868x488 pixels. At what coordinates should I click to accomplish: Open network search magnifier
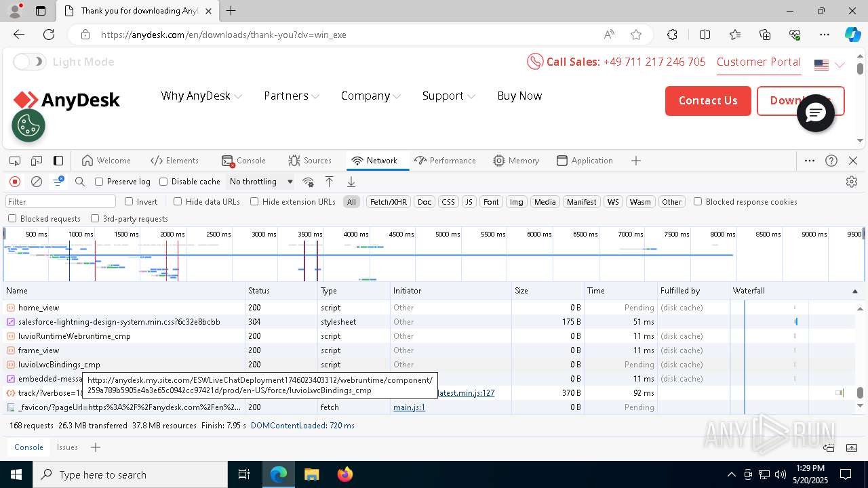point(80,182)
